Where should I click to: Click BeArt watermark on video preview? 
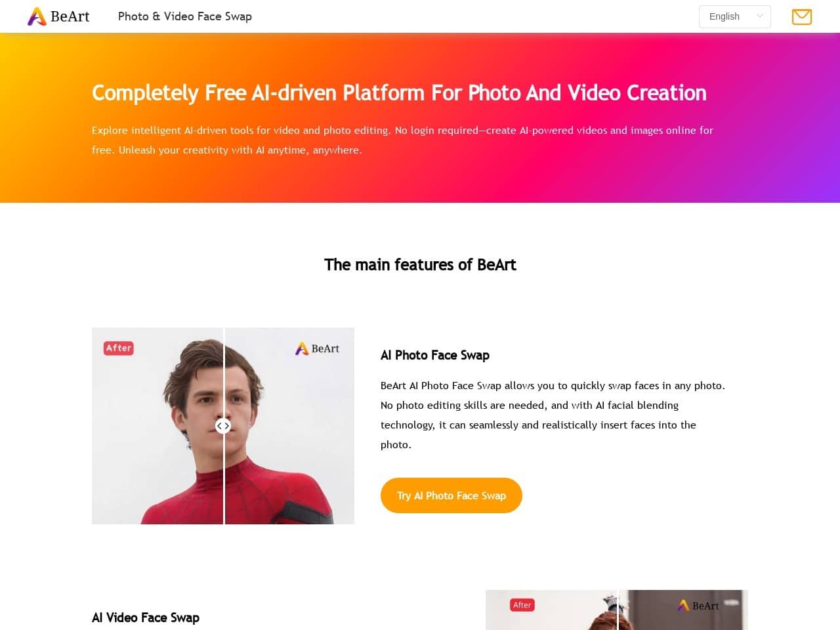[x=700, y=606]
